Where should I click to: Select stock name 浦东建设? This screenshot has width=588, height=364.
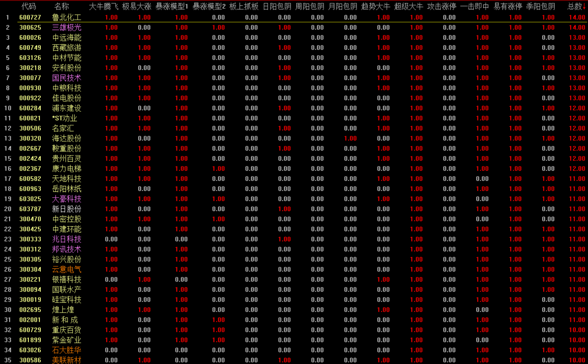[67, 108]
